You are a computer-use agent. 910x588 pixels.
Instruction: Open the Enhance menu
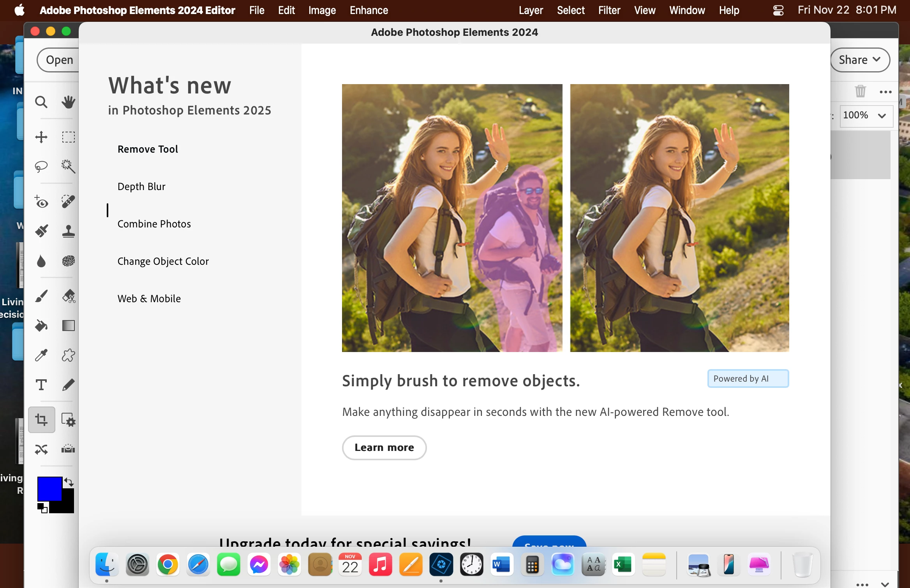(x=369, y=11)
